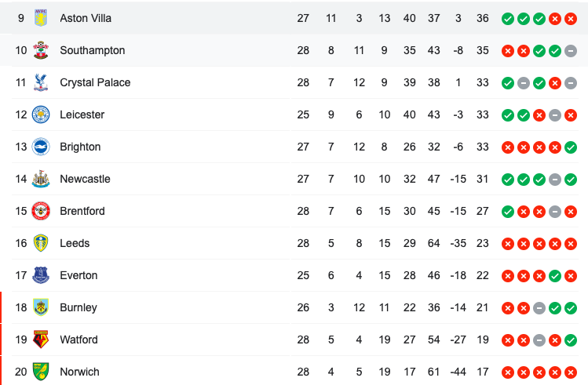Click the Watford club crest
The image size is (588, 385).
click(41, 340)
